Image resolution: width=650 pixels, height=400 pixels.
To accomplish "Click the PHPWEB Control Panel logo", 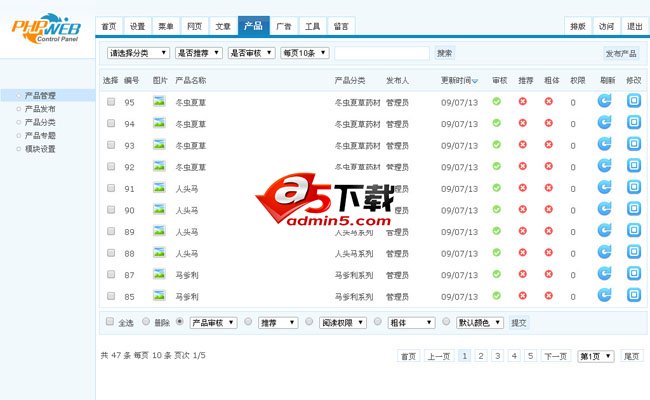I will (x=46, y=28).
